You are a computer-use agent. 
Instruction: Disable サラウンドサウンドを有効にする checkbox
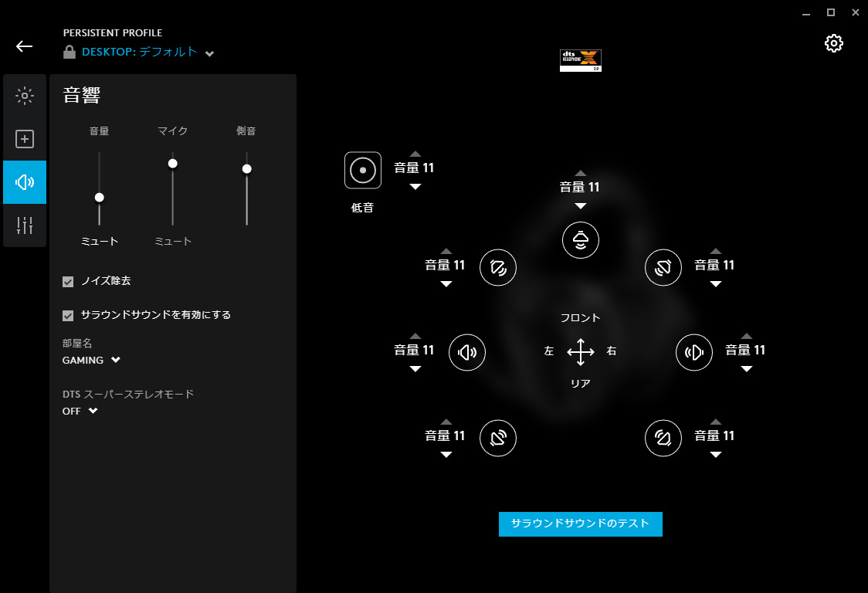[x=68, y=316]
